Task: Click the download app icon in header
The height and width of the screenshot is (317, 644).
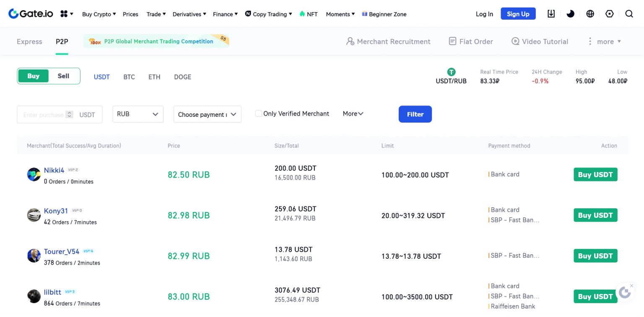Action: [551, 14]
